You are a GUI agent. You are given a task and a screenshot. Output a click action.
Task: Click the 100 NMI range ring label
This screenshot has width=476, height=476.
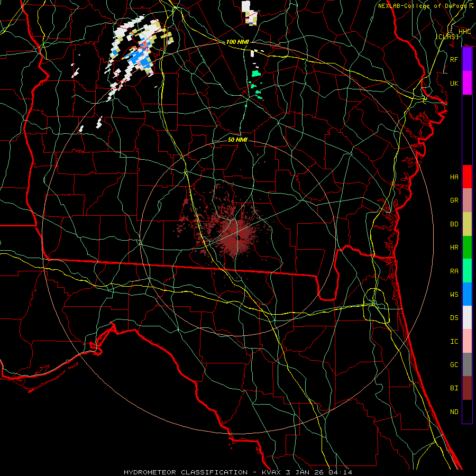click(237, 42)
